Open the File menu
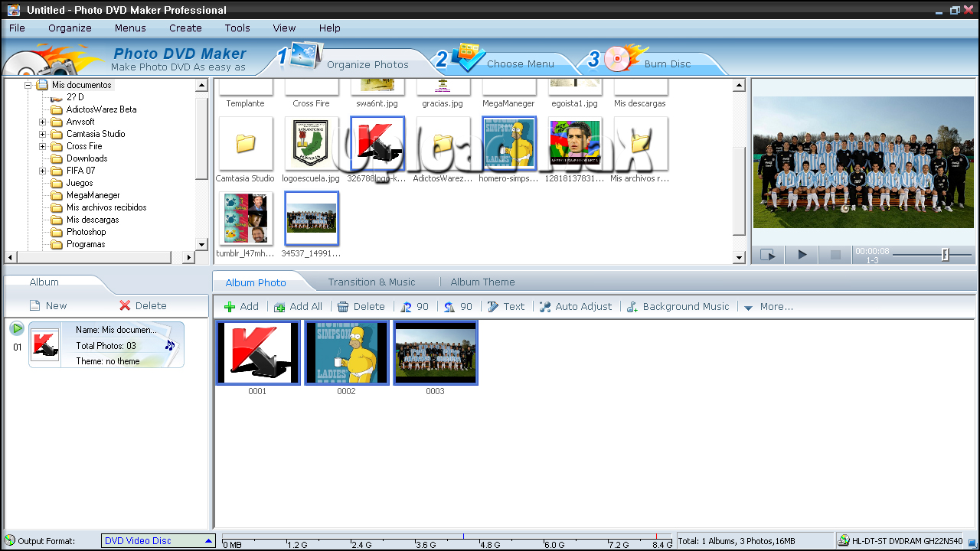 17,28
